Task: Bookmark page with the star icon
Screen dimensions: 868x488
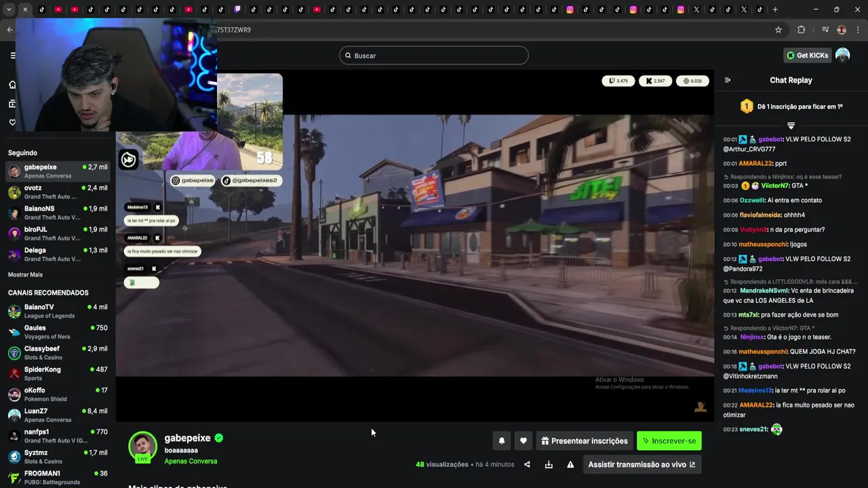Action: 778,30
